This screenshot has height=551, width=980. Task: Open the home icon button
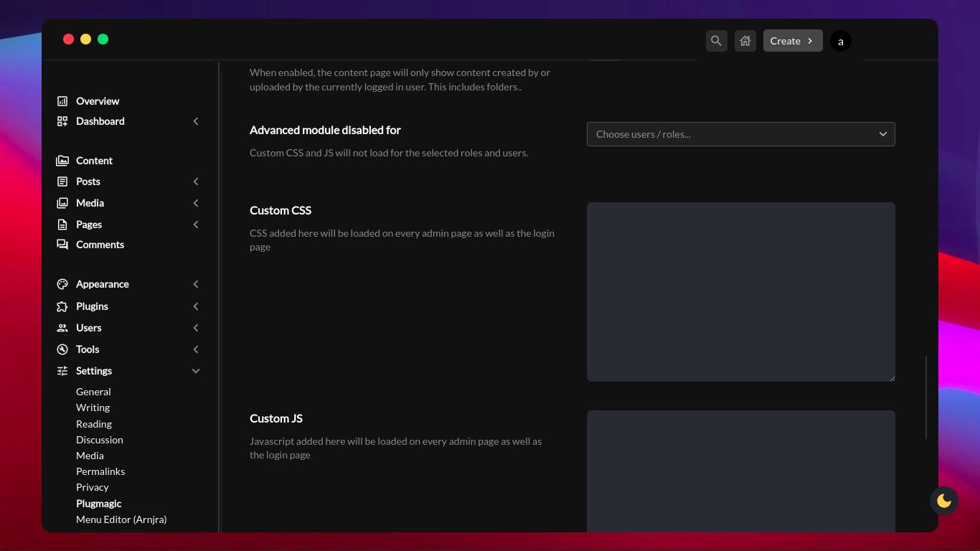(x=745, y=41)
